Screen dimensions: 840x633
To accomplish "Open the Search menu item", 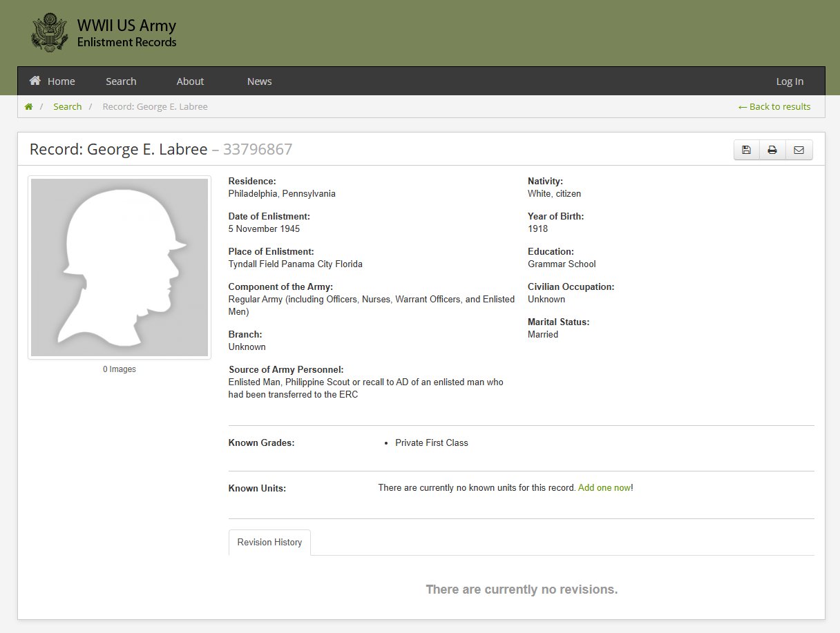I will pyautogui.click(x=121, y=81).
